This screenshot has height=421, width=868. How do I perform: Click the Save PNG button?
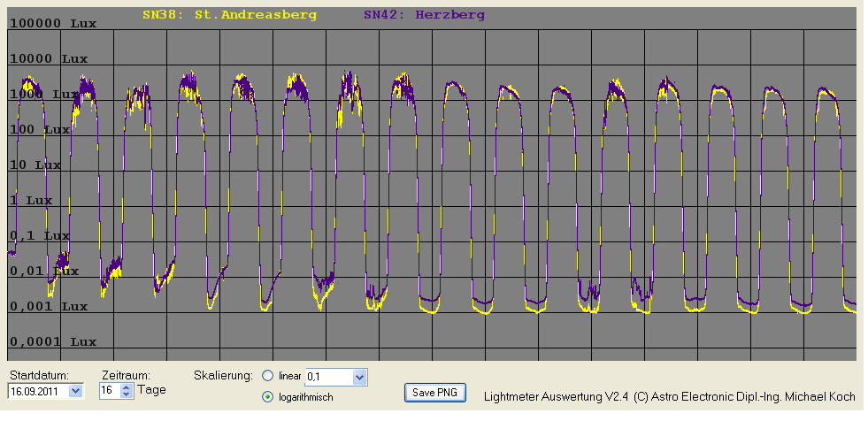pos(435,393)
